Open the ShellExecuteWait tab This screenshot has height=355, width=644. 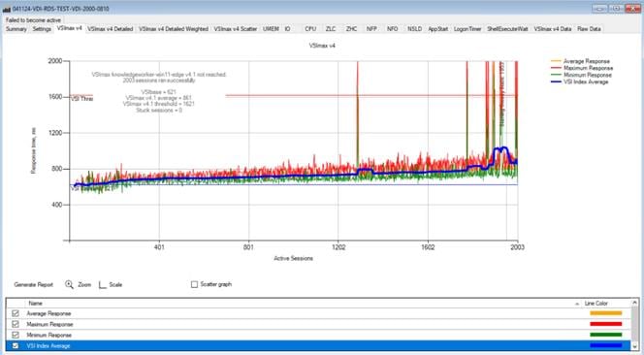[507, 29]
